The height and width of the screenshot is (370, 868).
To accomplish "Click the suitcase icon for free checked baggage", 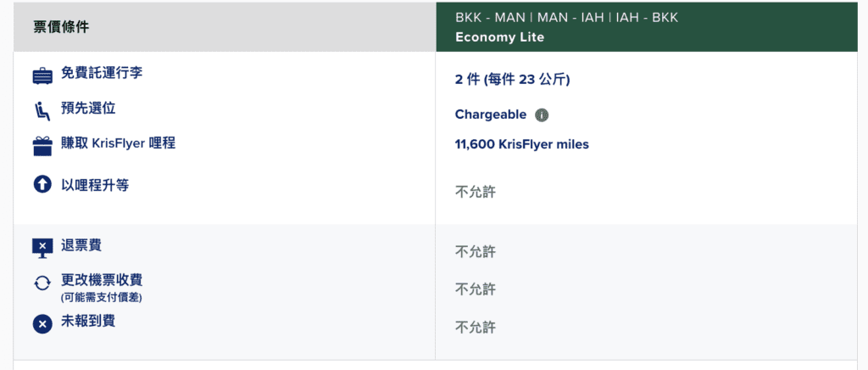I will 42,76.
